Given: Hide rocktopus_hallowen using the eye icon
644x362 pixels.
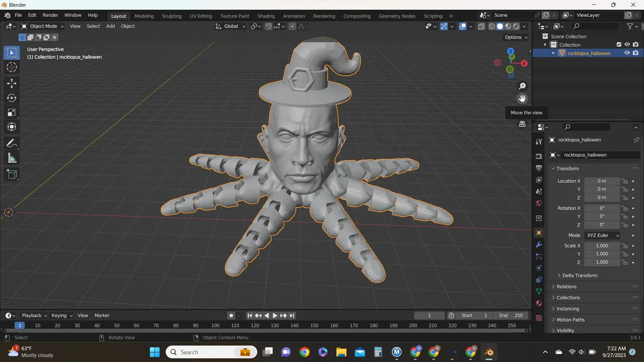Looking at the screenshot, I should coord(627,53).
